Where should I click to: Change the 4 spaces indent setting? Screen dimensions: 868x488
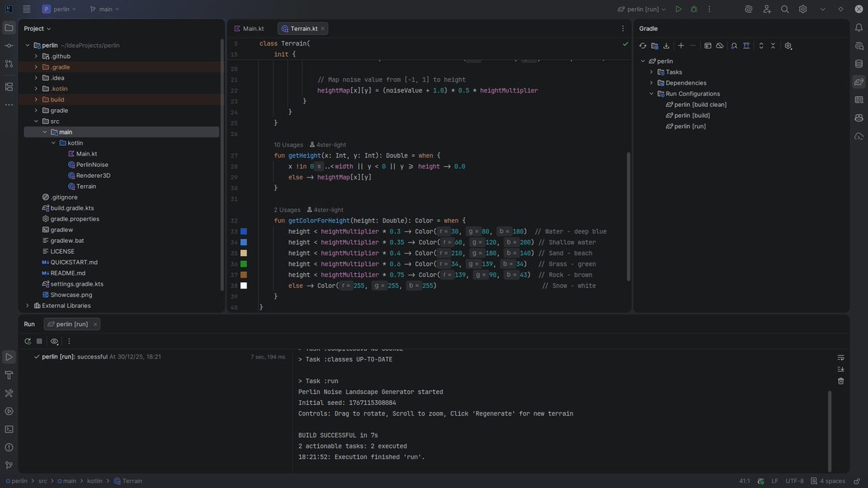pyautogui.click(x=827, y=481)
